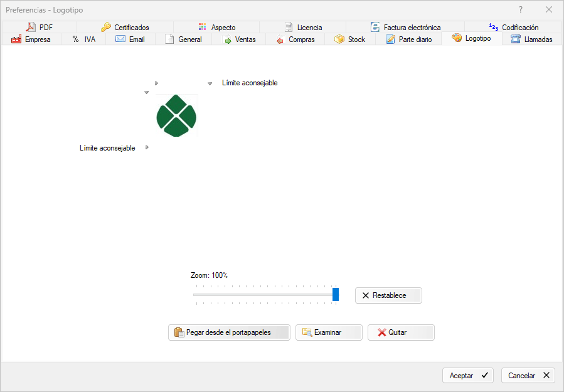Click the arrow beside left Límite aconsejable label
Screen dimensions: 564x392
[147, 147]
